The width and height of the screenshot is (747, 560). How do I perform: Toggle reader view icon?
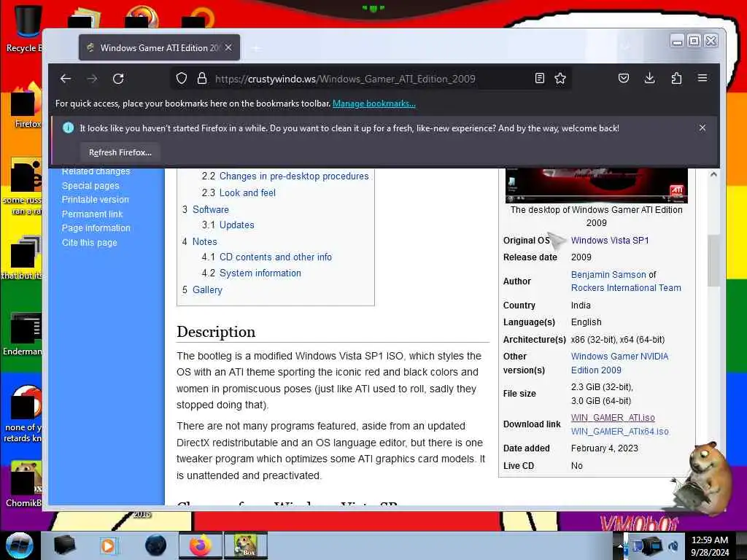[539, 79]
